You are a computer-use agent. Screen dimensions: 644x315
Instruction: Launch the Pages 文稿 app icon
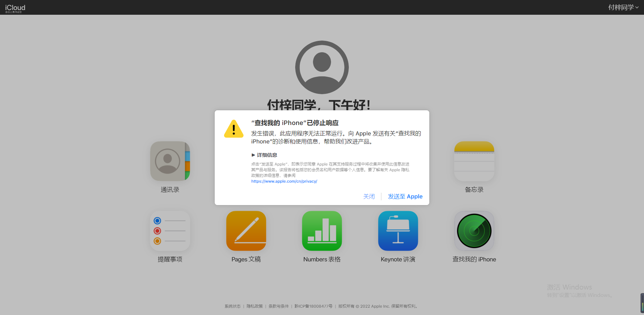[x=246, y=231]
